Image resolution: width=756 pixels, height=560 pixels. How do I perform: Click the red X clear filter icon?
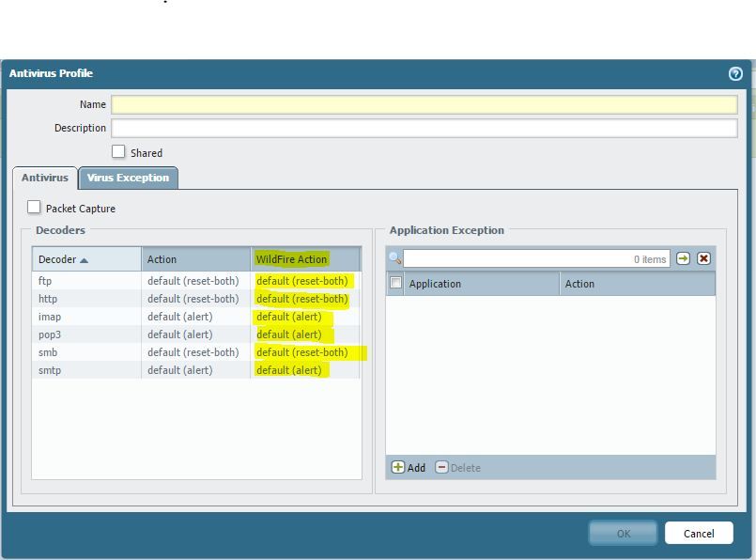[703, 258]
